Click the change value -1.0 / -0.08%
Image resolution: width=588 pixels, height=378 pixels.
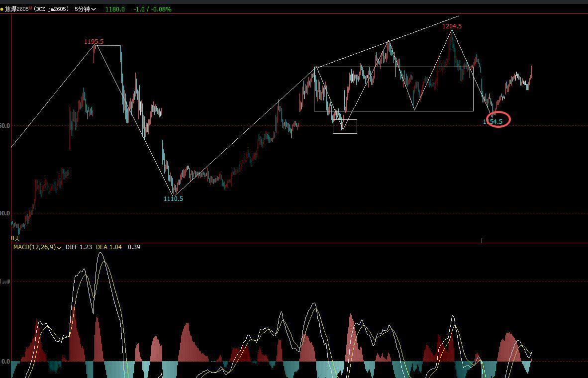click(x=153, y=9)
